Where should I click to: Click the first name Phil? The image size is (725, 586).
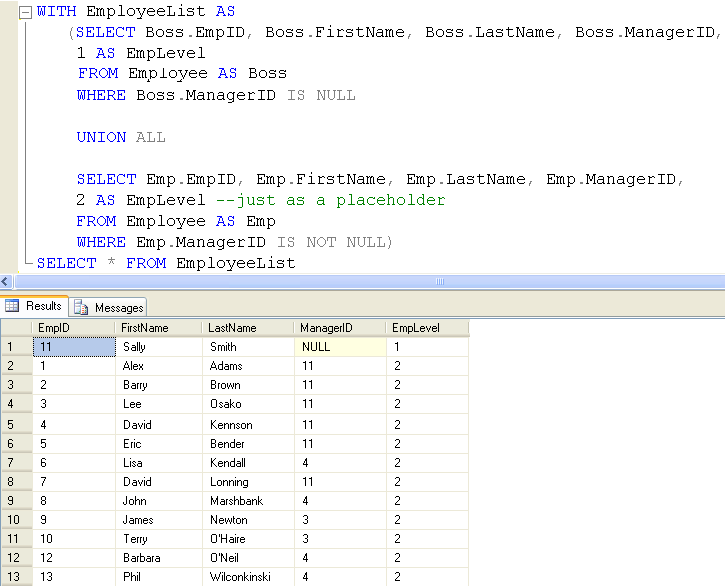[132, 576]
